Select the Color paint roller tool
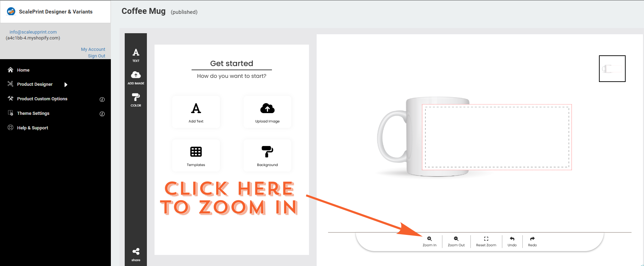The image size is (644, 266). pos(136,100)
